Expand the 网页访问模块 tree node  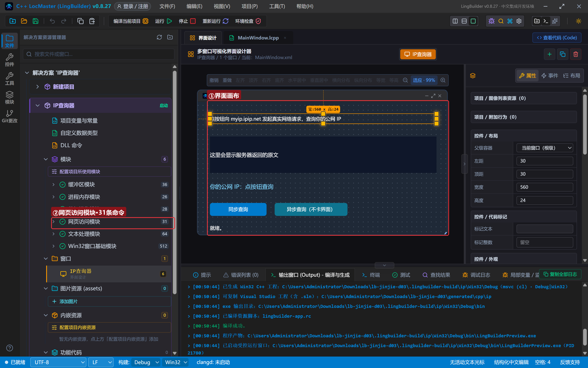54,222
